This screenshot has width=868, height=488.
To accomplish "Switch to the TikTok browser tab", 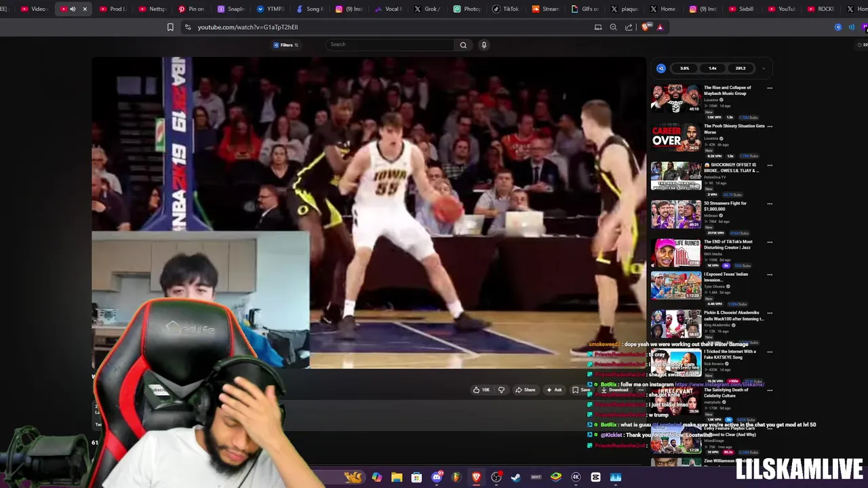I will point(505,9).
